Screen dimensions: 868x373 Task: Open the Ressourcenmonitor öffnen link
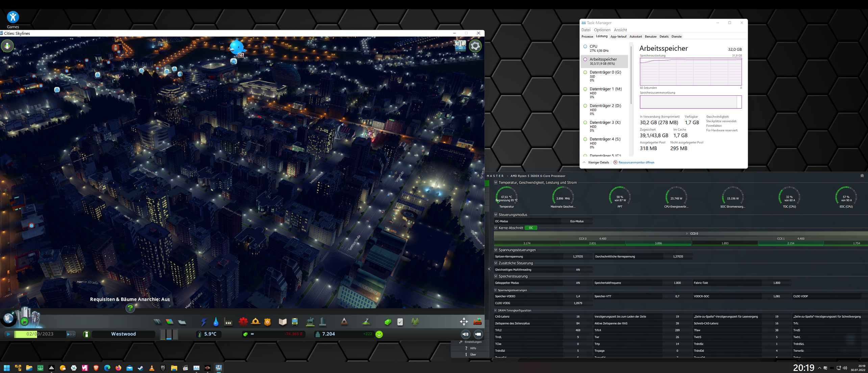point(636,162)
